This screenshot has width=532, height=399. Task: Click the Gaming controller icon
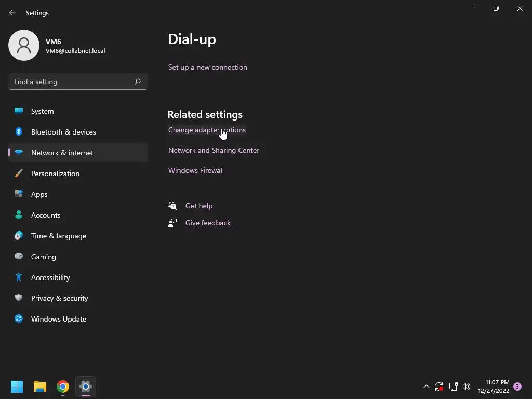19,256
